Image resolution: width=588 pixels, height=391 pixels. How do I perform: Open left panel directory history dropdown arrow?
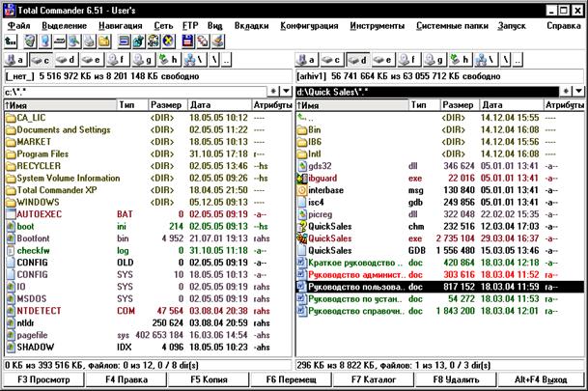point(286,91)
